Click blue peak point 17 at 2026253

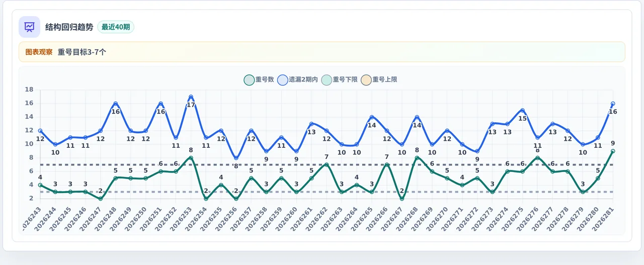click(191, 97)
